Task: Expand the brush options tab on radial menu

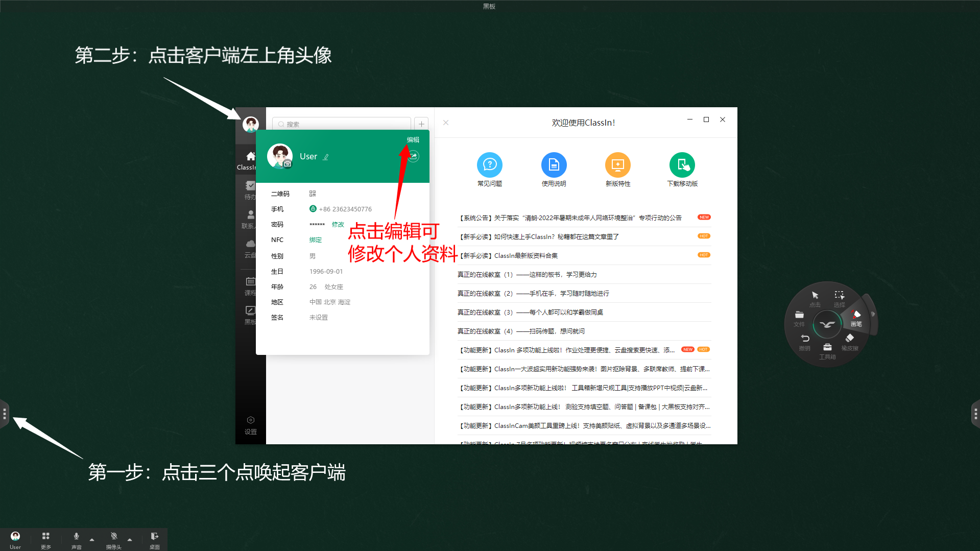Action: (873, 314)
